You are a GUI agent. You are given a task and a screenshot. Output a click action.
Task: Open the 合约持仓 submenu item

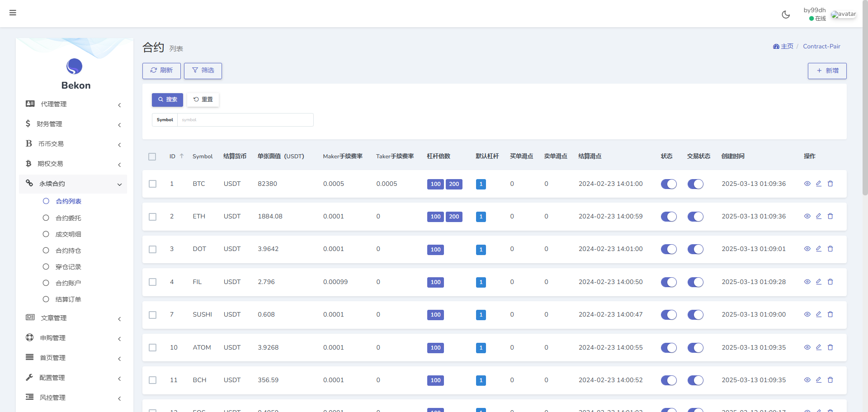[x=68, y=251]
